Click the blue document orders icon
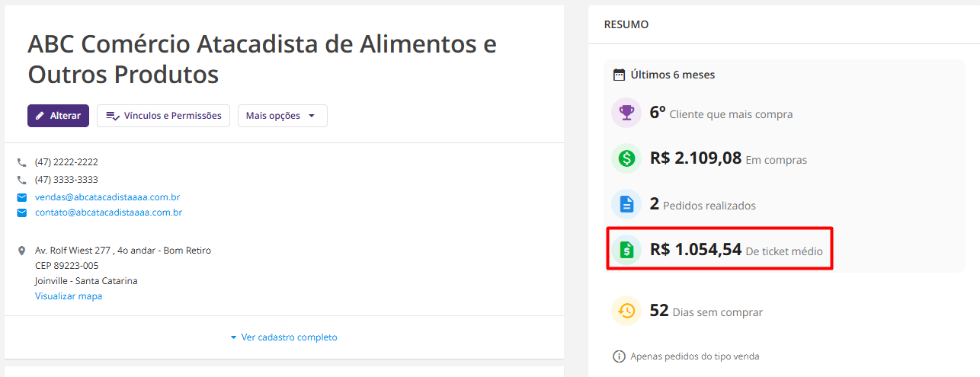This screenshot has height=377, width=980. click(x=626, y=204)
